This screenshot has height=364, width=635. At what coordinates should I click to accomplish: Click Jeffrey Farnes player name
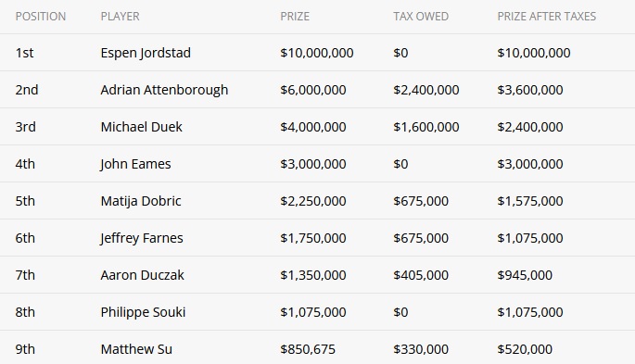142,238
